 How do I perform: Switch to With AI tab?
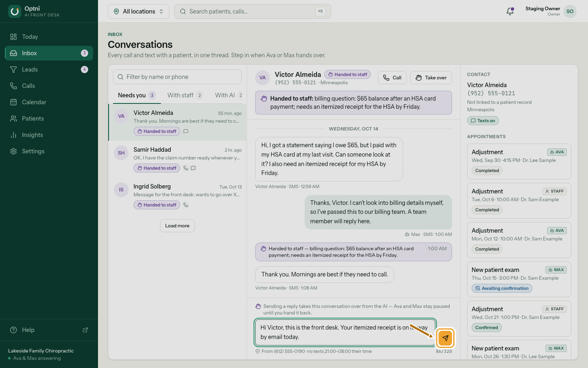click(x=228, y=95)
